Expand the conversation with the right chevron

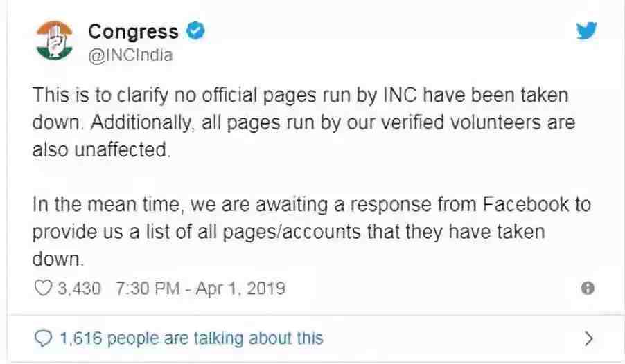[589, 338]
